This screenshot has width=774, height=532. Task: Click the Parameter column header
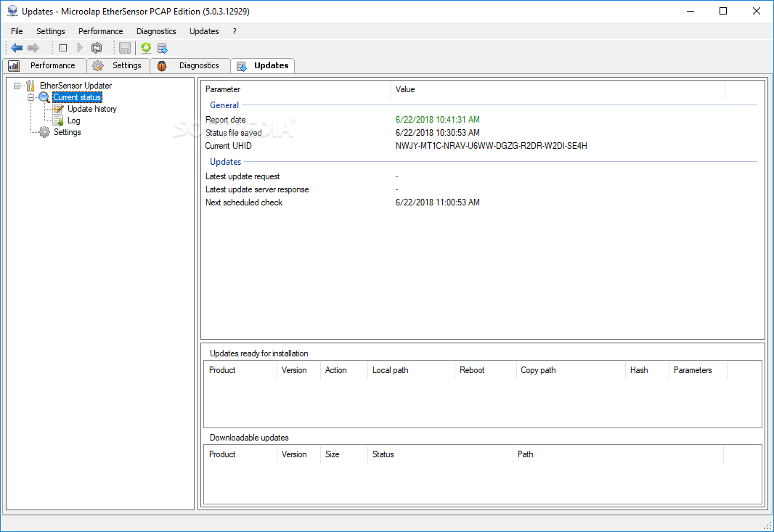point(296,89)
